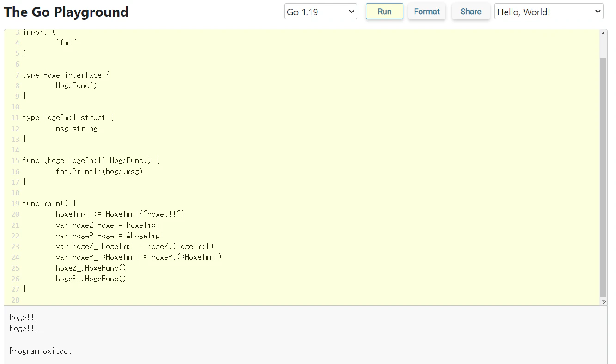Click the "type HogeImpl struct {" line
Screen dimensions: 616x364
(68, 117)
